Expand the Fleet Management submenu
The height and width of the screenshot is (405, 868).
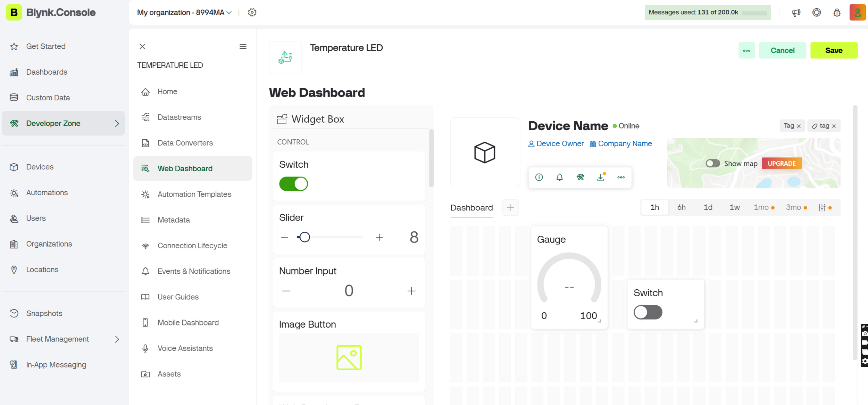tap(117, 339)
